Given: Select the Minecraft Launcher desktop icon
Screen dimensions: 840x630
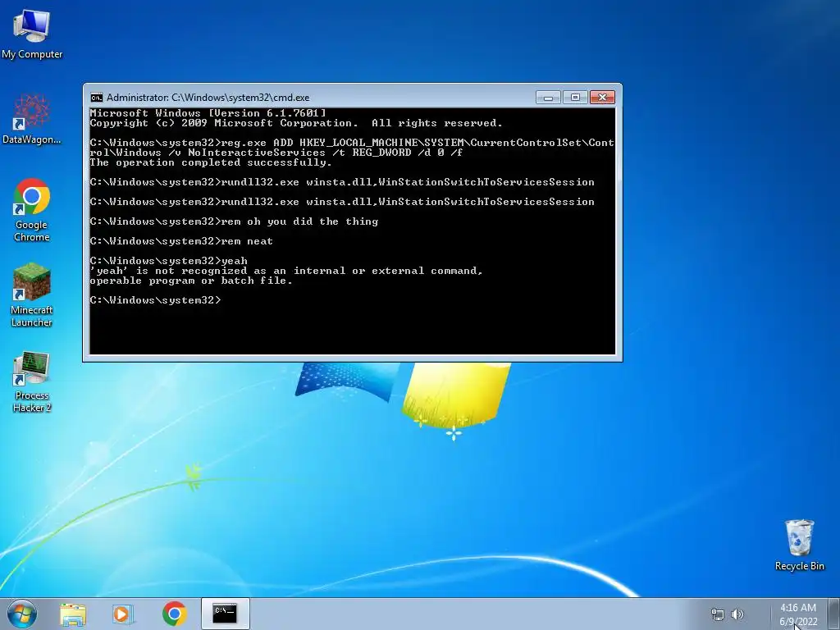Looking at the screenshot, I should point(32,294).
